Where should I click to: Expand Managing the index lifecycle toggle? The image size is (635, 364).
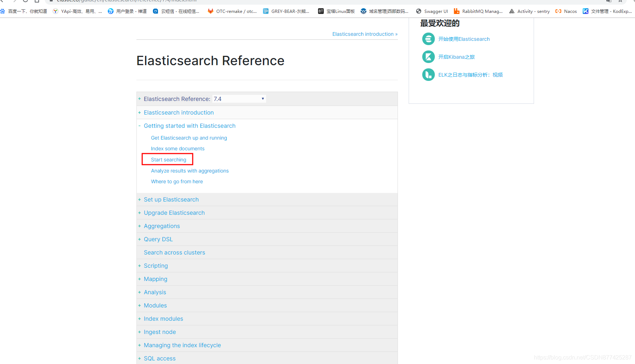pyautogui.click(x=139, y=345)
